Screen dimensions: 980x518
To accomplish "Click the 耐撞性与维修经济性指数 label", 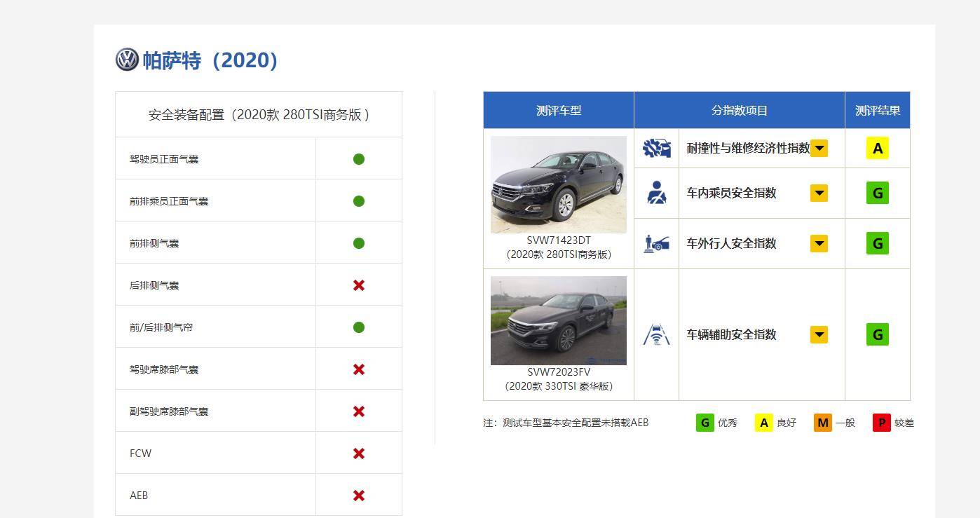I will [748, 148].
